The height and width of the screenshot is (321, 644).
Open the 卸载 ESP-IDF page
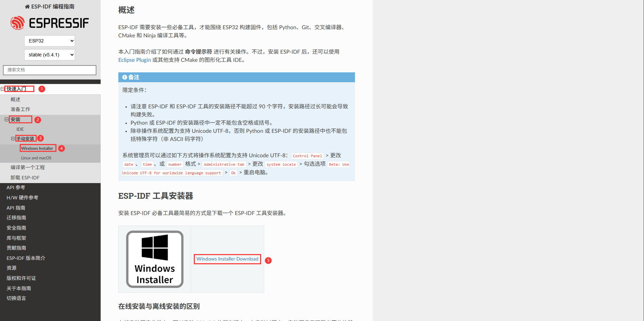25,177
